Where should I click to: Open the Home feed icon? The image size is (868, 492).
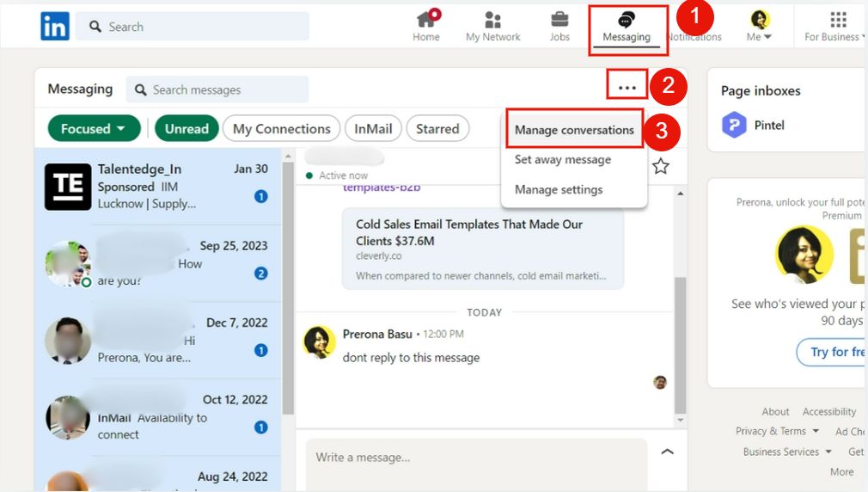pyautogui.click(x=425, y=20)
